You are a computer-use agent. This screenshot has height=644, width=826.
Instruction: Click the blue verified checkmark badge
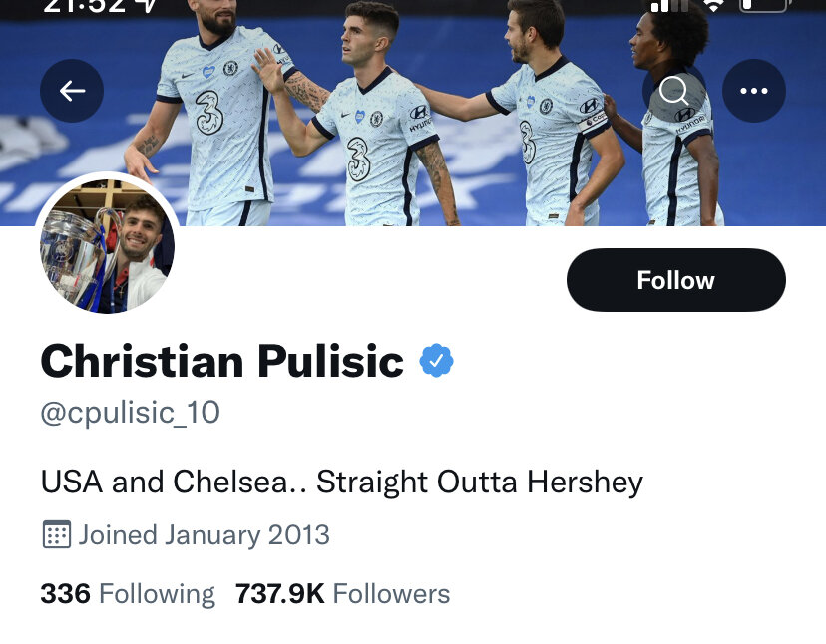[x=436, y=361]
